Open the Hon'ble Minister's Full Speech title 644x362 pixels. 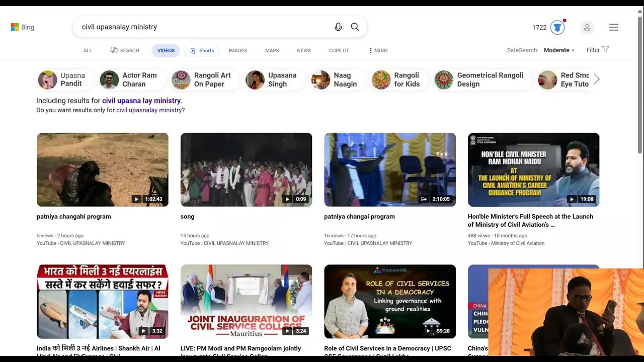[x=530, y=221]
